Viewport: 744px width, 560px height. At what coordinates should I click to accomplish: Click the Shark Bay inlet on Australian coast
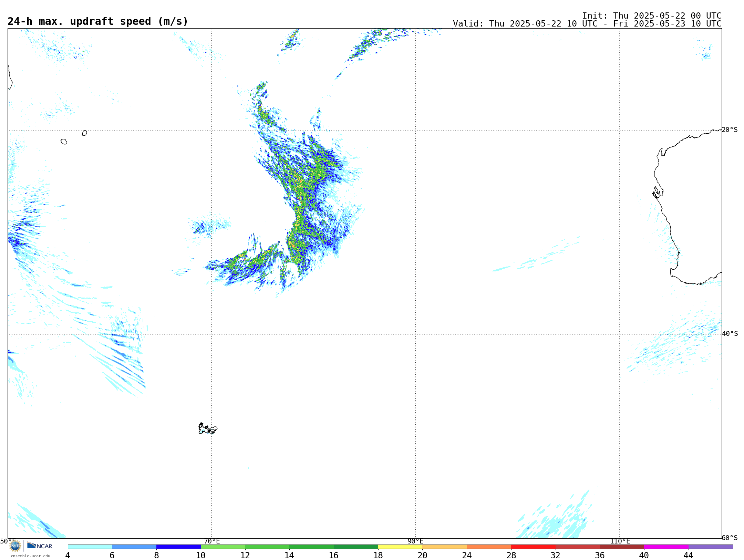658,192
